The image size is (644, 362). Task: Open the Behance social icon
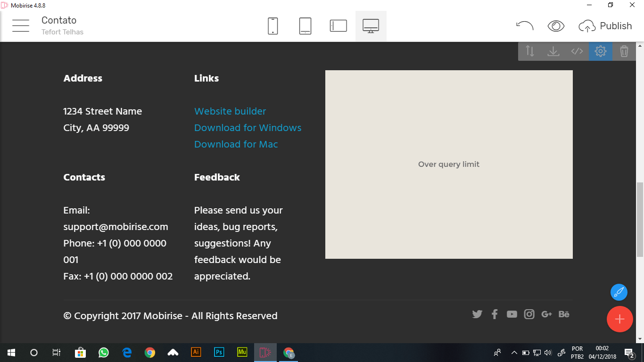(x=564, y=314)
